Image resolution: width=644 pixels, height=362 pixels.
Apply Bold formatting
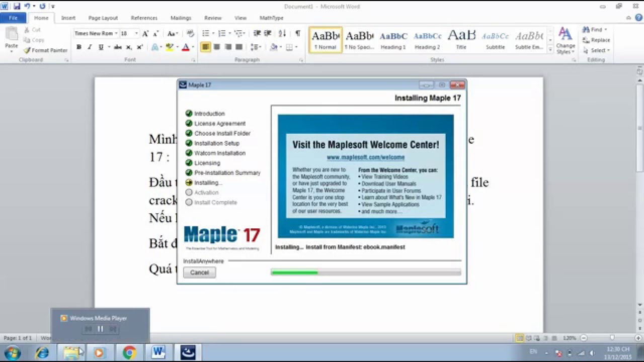pyautogui.click(x=78, y=47)
